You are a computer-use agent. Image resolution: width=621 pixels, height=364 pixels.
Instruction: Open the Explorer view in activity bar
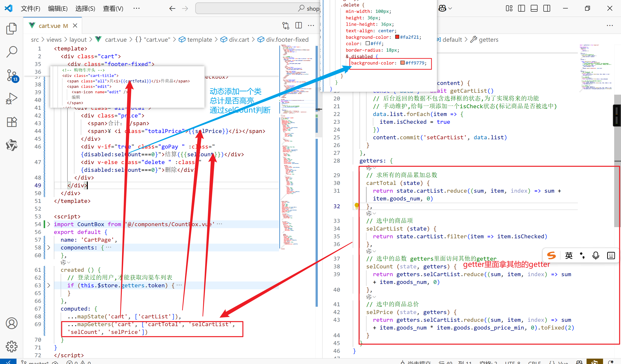(x=11, y=29)
